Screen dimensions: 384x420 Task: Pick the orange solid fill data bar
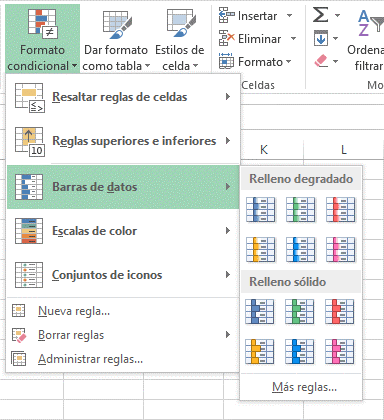260,351
